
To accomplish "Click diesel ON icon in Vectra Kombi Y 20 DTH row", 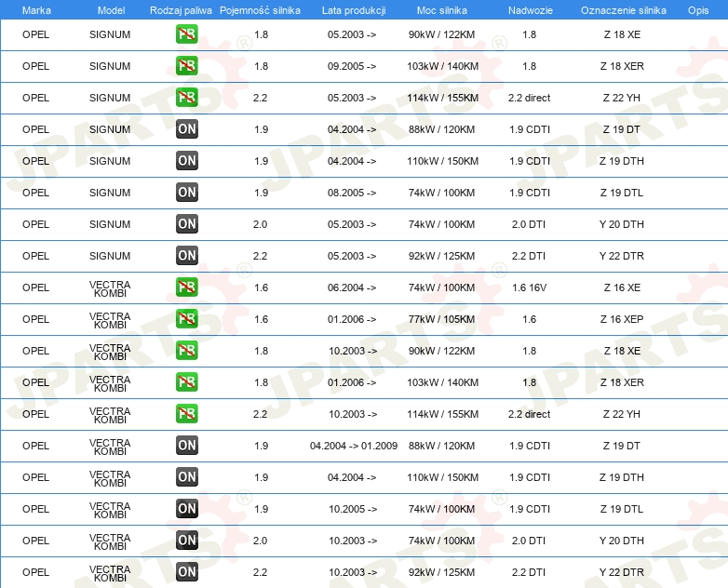I will pos(186,541).
